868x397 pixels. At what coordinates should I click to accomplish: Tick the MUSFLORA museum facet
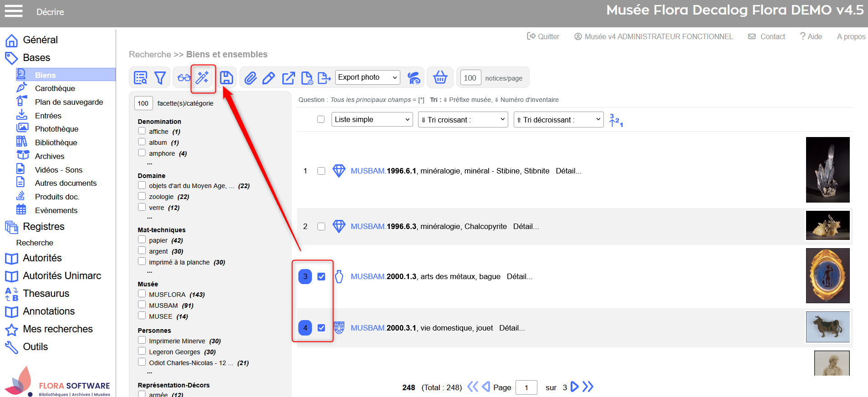(142, 294)
